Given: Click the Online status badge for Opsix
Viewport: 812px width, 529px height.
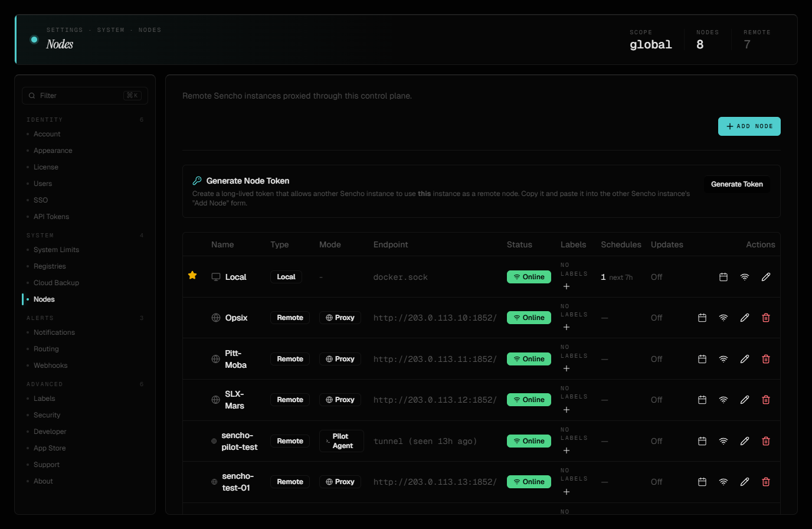Looking at the screenshot, I should (x=529, y=318).
